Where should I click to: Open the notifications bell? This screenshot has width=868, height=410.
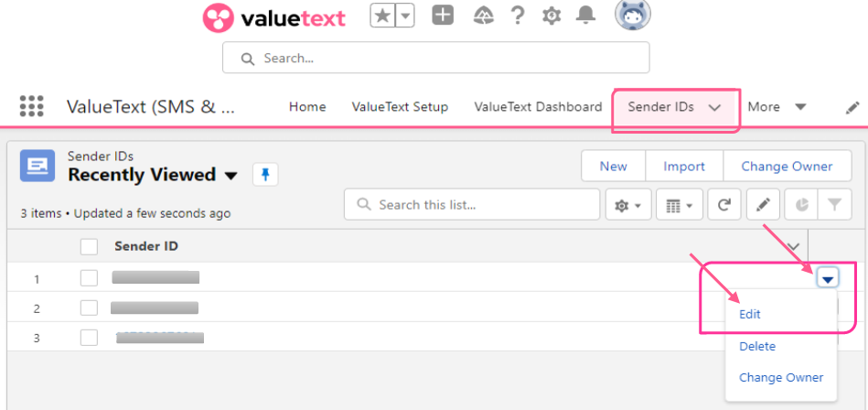(x=586, y=16)
